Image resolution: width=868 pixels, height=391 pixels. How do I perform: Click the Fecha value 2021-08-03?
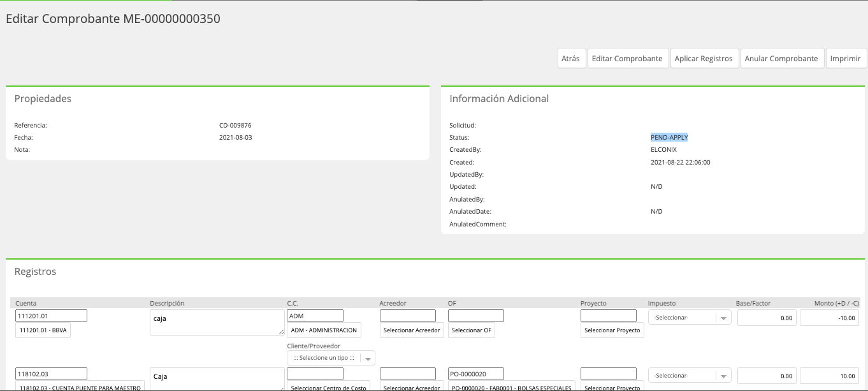pyautogui.click(x=236, y=137)
